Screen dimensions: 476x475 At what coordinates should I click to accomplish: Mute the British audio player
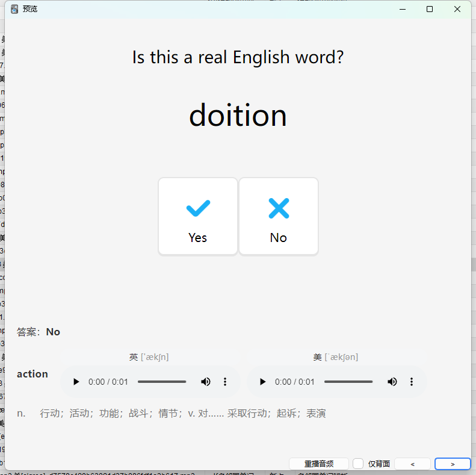click(x=206, y=382)
